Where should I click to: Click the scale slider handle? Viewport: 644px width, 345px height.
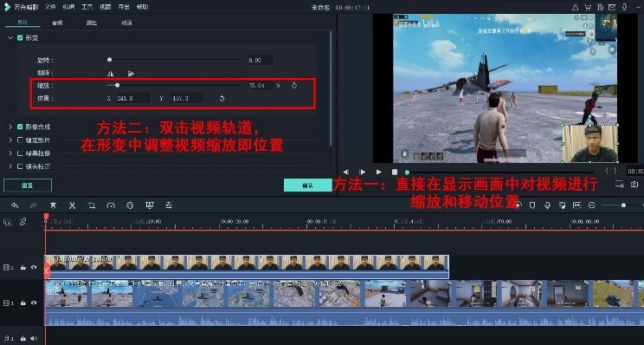pos(118,85)
